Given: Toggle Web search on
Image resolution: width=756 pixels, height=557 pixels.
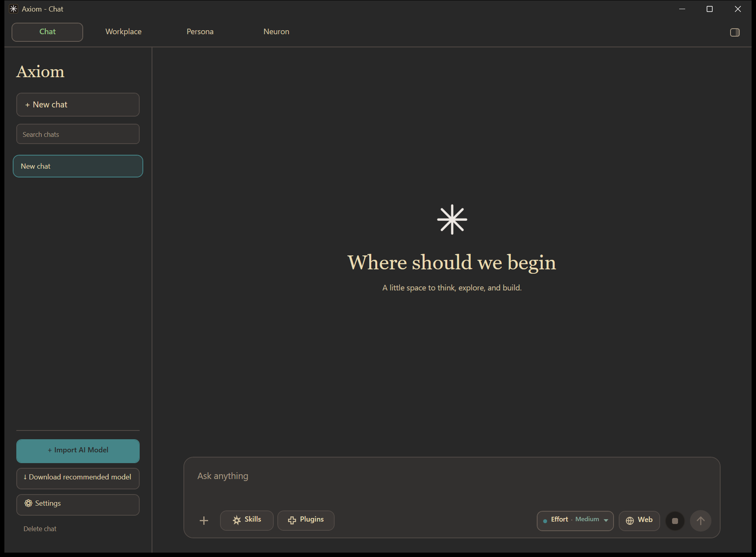Looking at the screenshot, I should [x=639, y=520].
